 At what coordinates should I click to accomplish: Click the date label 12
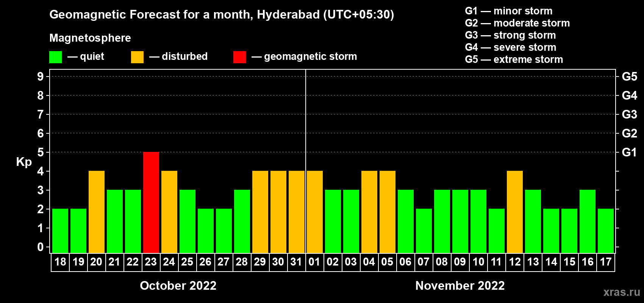click(515, 262)
